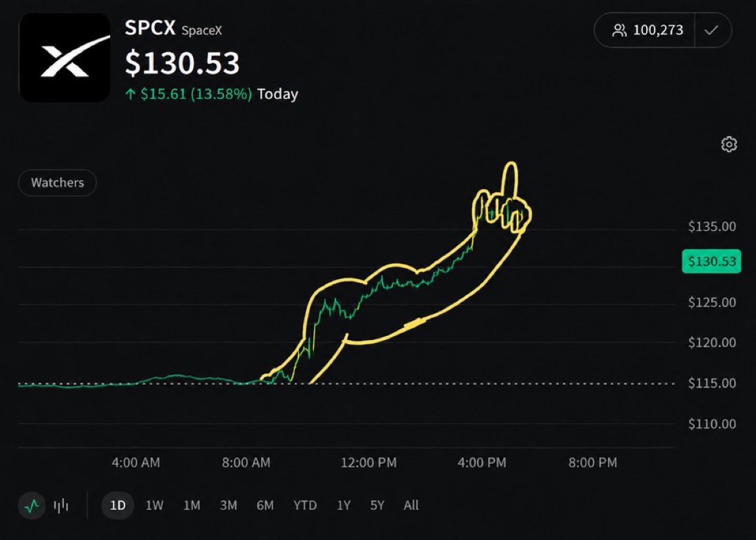Select the 1D time range

tap(118, 505)
